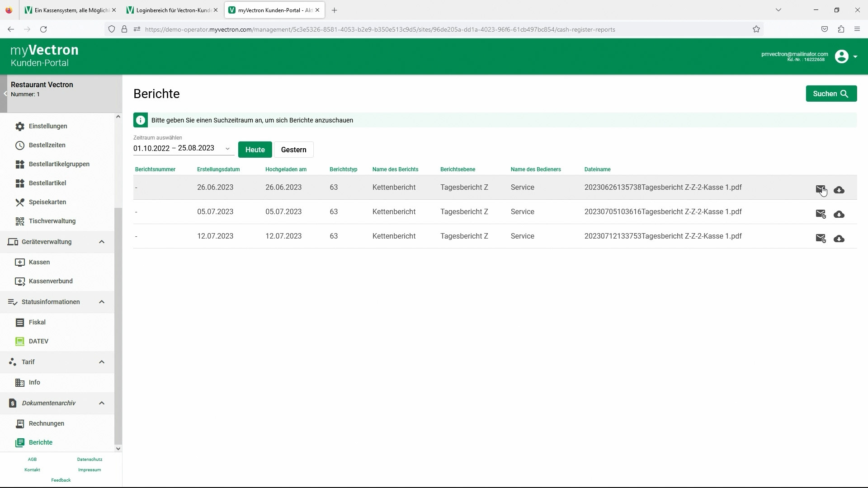Open the Zeitraum date range dropdown
Screen dimensions: 868x488
point(227,149)
